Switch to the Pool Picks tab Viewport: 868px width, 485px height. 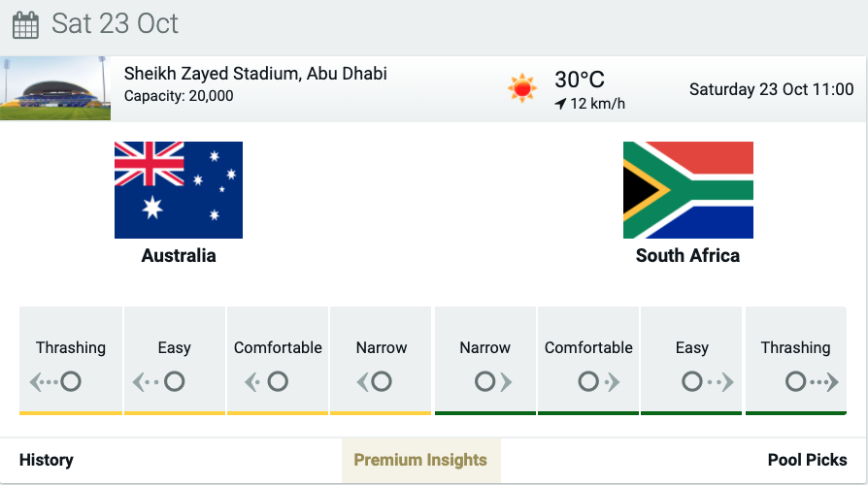pyautogui.click(x=807, y=460)
